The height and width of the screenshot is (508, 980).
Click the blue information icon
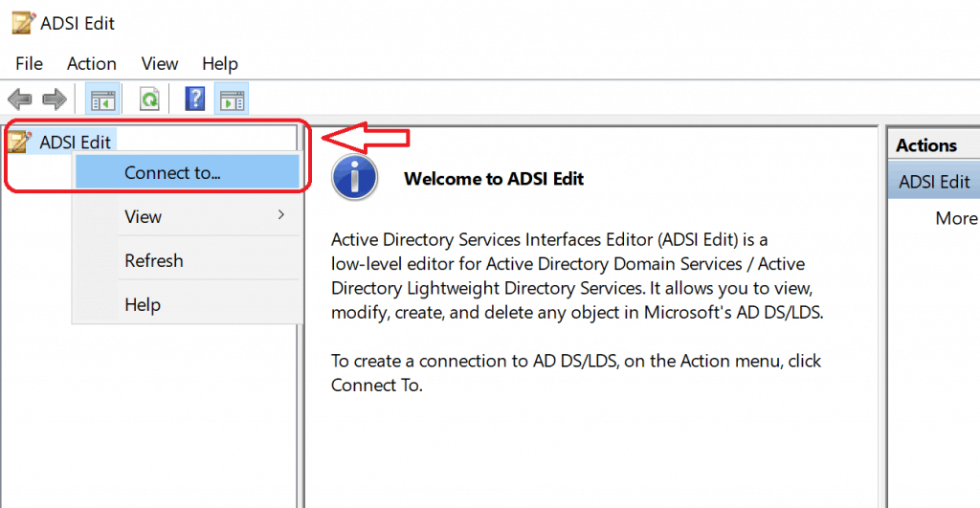pyautogui.click(x=354, y=178)
